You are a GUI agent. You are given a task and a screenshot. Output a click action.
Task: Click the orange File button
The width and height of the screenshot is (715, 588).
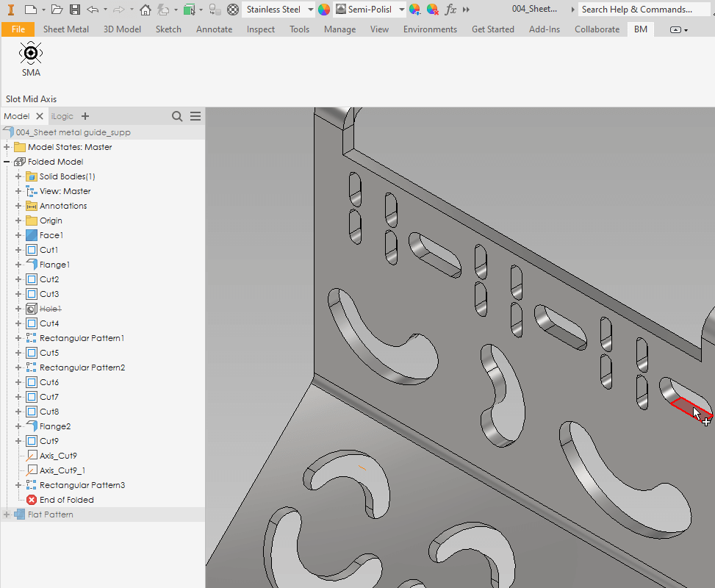tap(18, 29)
